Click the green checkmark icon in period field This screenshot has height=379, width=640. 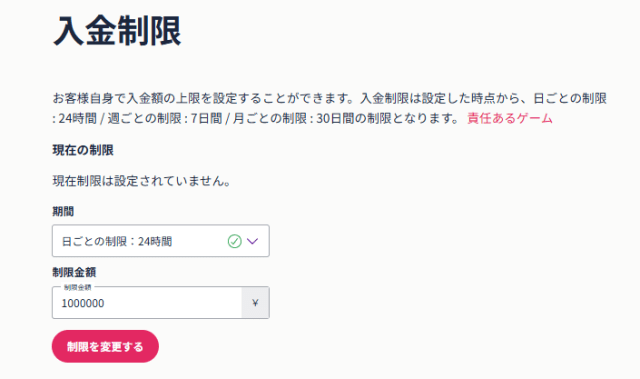click(x=235, y=241)
